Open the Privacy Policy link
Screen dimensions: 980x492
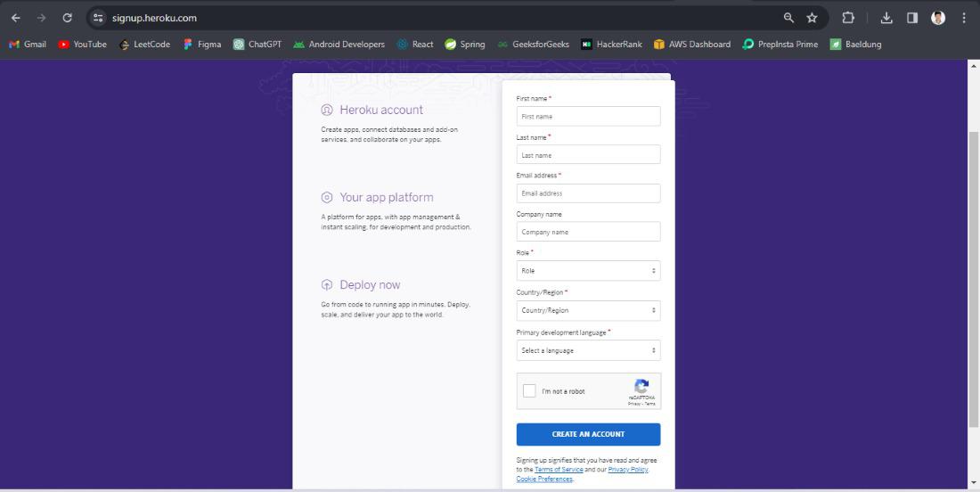coord(627,470)
